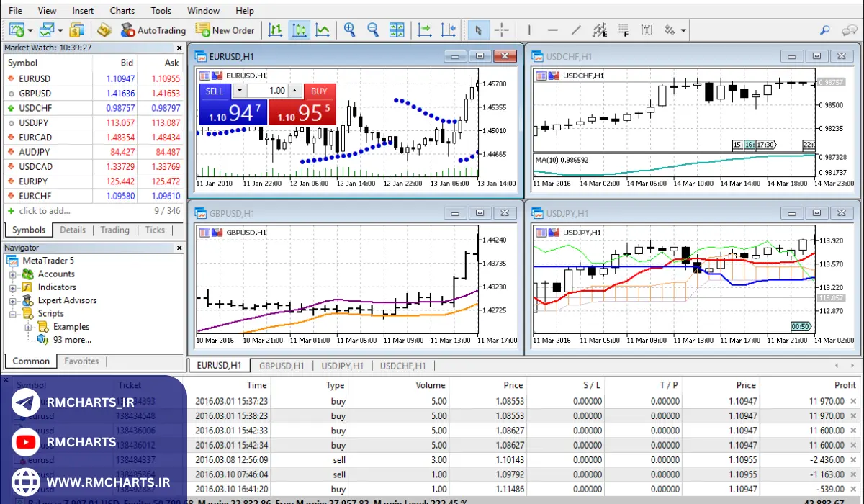Viewport: 864px width, 504px height.
Task: Switch chart to line chart mode
Action: (x=323, y=30)
